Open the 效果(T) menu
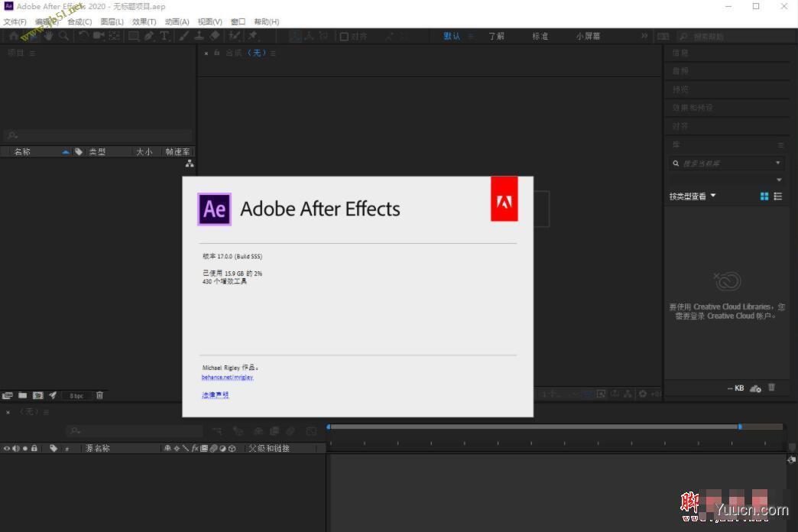The height and width of the screenshot is (532, 798). tap(143, 21)
